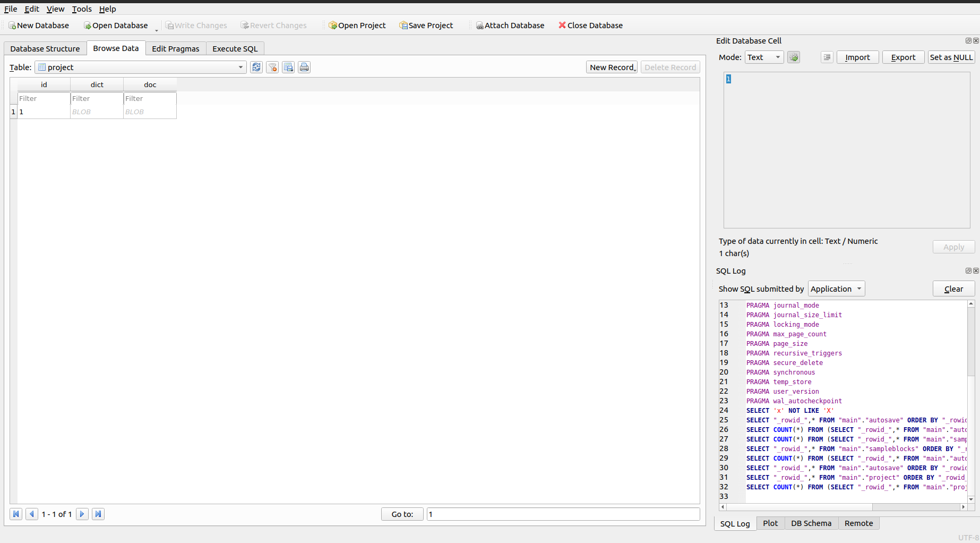Select row 1 via its row header
980x543 pixels.
point(13,112)
